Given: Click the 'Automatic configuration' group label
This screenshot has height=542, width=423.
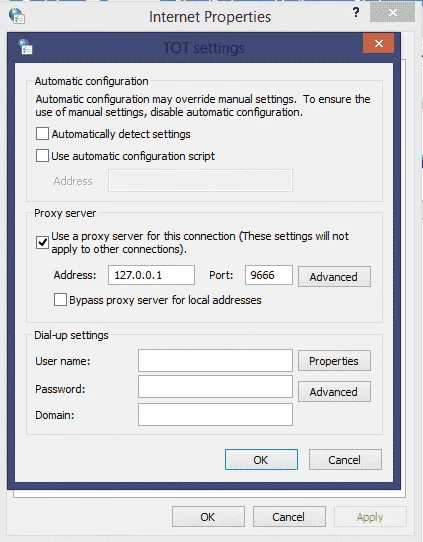Looking at the screenshot, I should tap(92, 81).
